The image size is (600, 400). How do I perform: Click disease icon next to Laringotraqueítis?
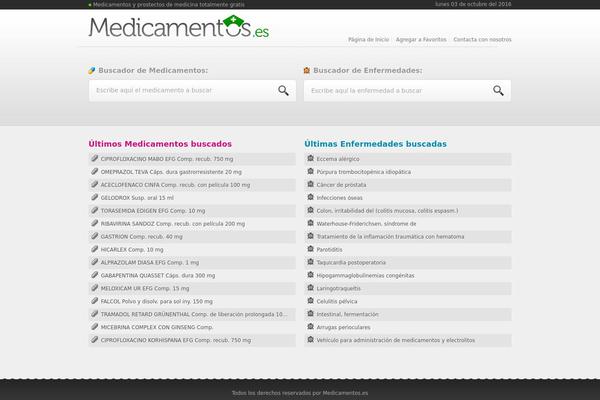(x=310, y=288)
